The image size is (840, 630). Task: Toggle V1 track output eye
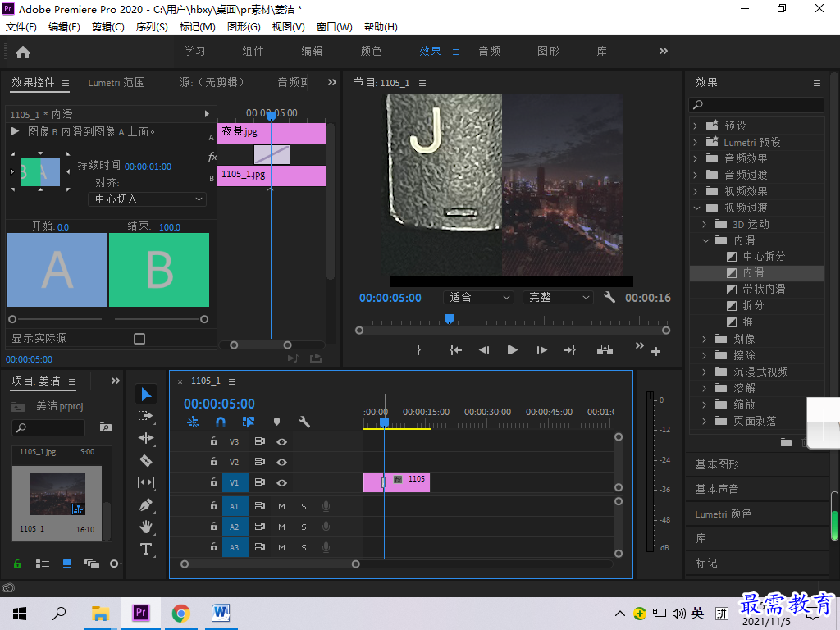click(x=282, y=482)
